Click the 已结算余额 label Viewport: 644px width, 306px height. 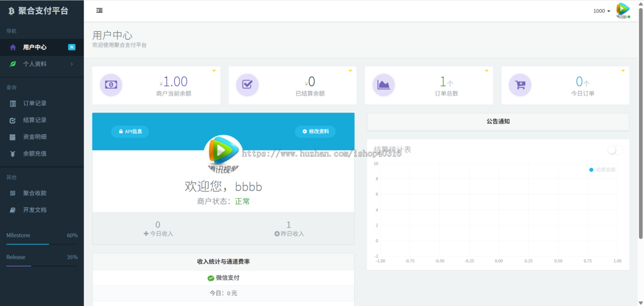click(x=310, y=93)
